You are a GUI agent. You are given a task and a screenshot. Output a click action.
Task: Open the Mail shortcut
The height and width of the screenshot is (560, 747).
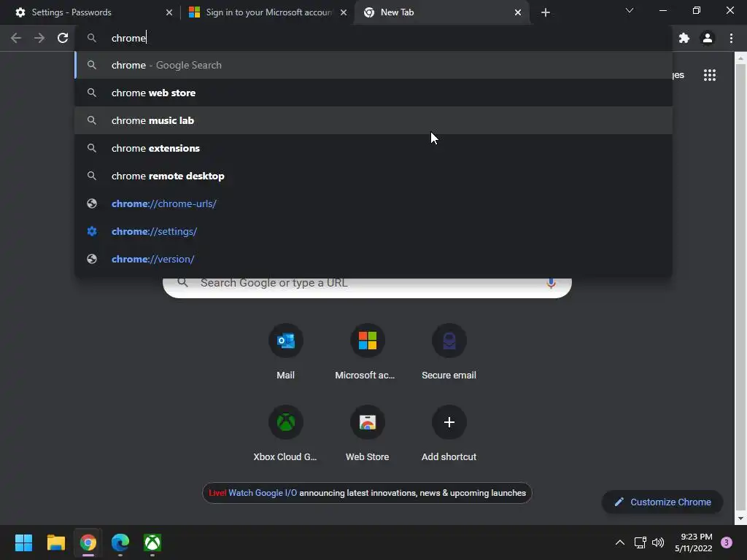pyautogui.click(x=285, y=352)
